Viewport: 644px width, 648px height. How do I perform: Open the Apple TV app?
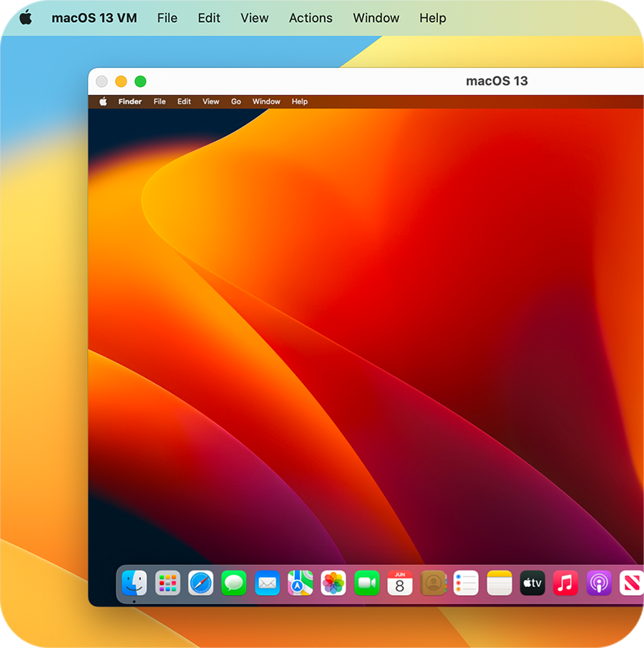tap(532, 584)
